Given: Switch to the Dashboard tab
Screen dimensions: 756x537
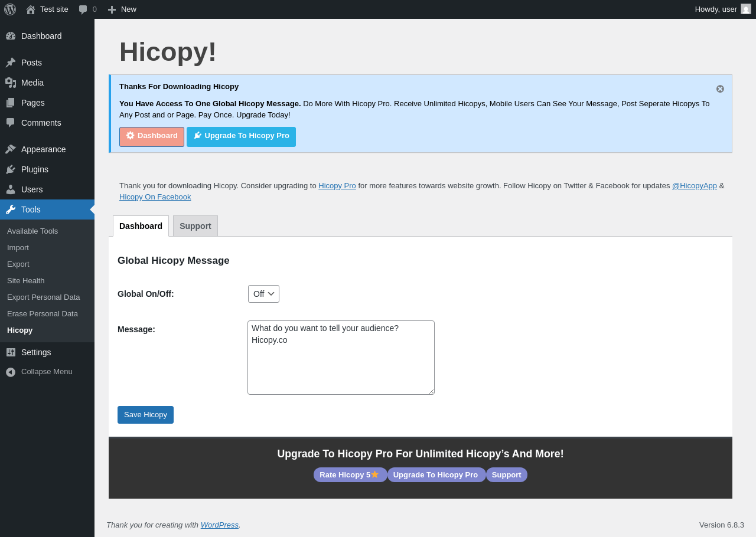Looking at the screenshot, I should tap(141, 226).
